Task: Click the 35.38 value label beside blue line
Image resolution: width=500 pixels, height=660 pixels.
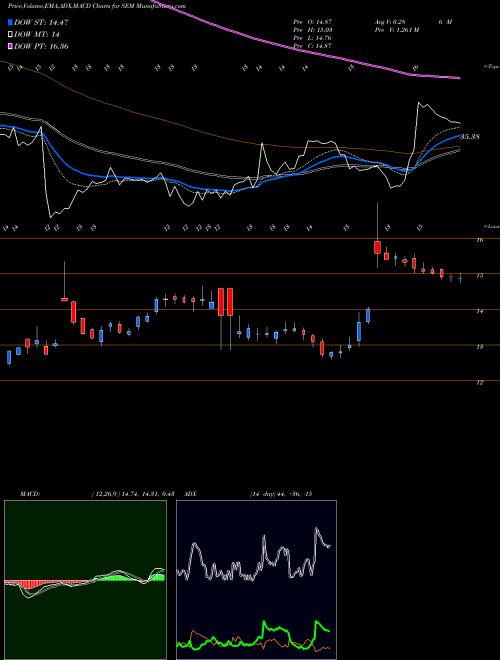Action: point(471,137)
